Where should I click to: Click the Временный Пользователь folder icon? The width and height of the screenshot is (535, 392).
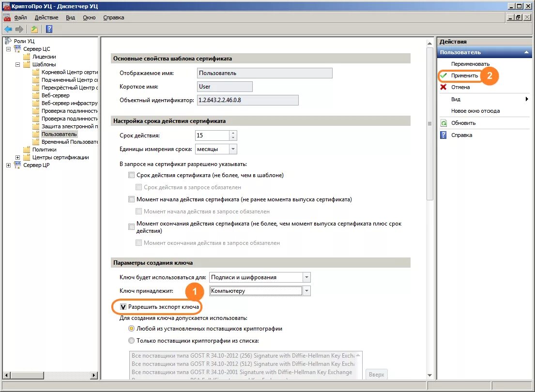click(x=36, y=142)
